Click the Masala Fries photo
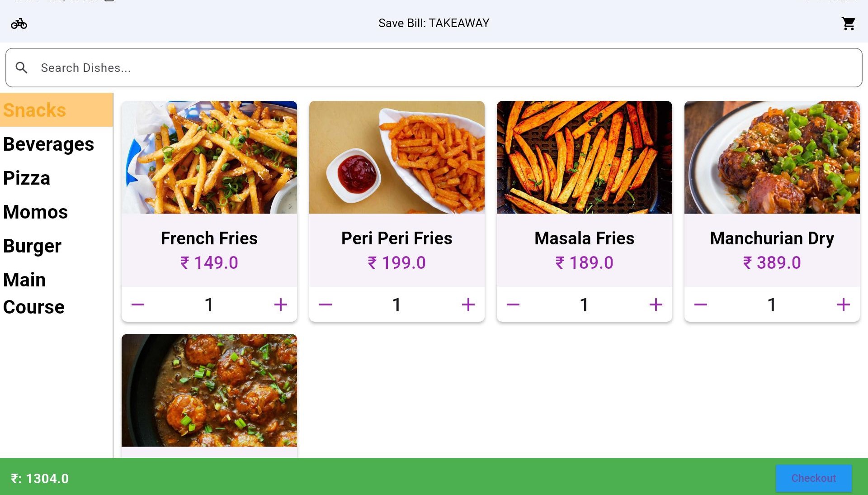This screenshot has height=495, width=868. tap(584, 157)
